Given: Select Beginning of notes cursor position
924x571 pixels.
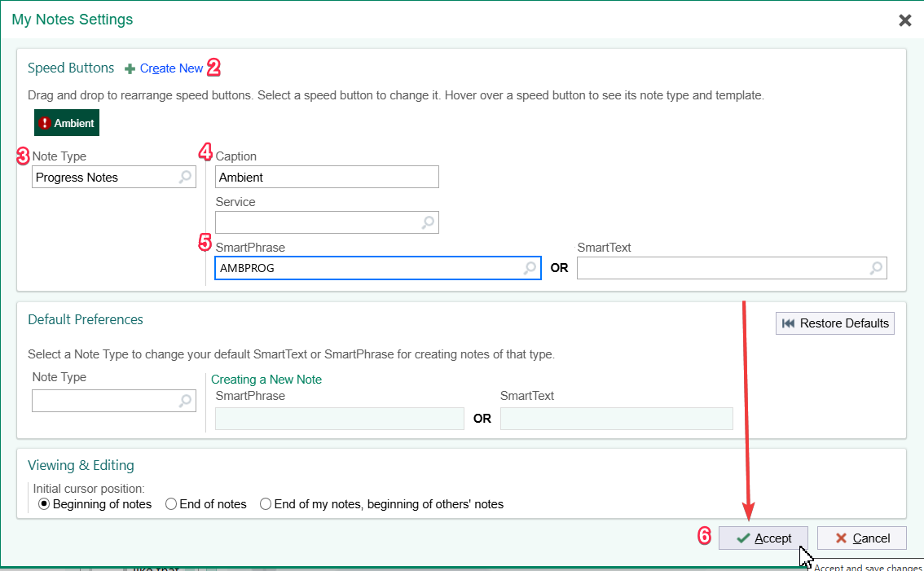Looking at the screenshot, I should click(95, 504).
